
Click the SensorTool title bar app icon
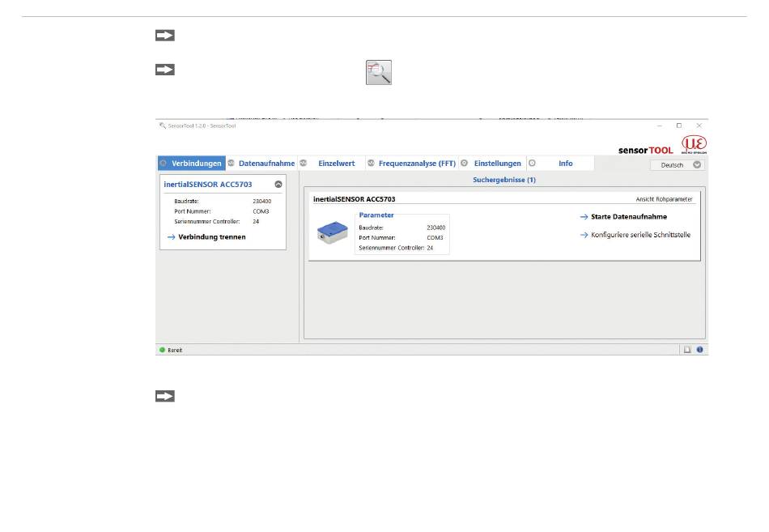tap(163, 126)
